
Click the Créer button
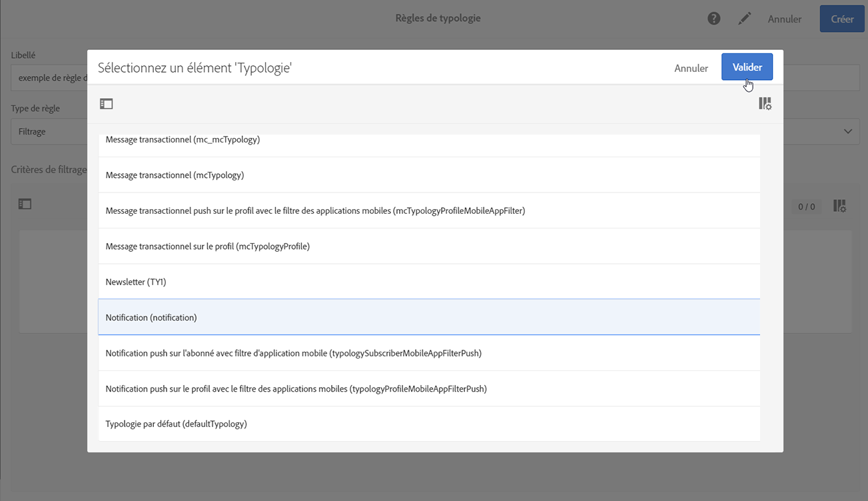pos(842,19)
